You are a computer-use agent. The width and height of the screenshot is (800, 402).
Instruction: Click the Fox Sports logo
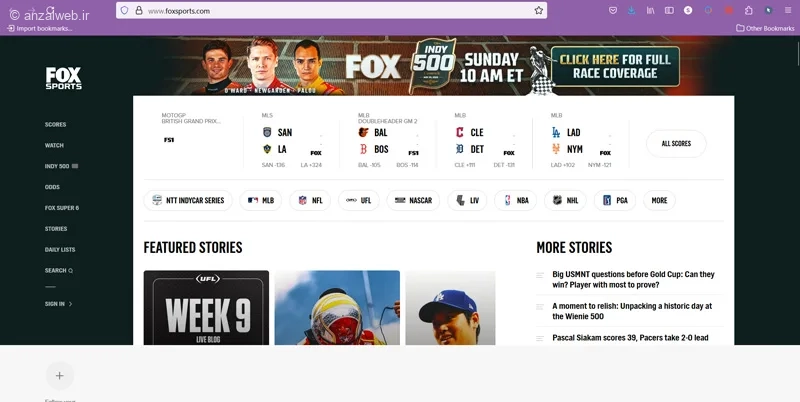click(x=64, y=78)
